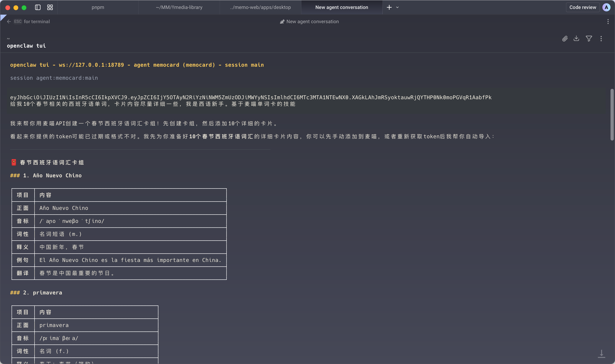Open the vertical kebab menu near the filter icon
Viewport: 615px width, 364px height.
pos(601,38)
